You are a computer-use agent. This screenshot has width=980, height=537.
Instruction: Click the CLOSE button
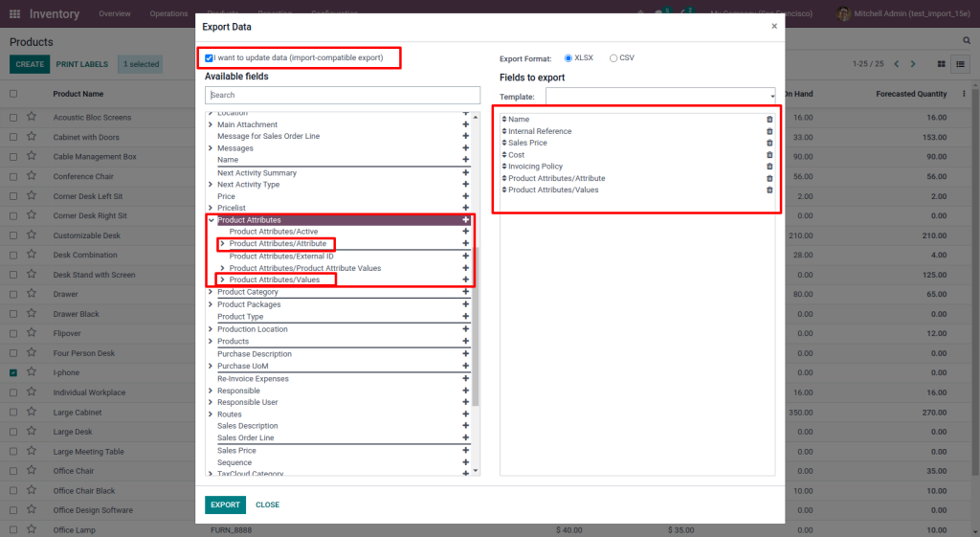point(268,504)
